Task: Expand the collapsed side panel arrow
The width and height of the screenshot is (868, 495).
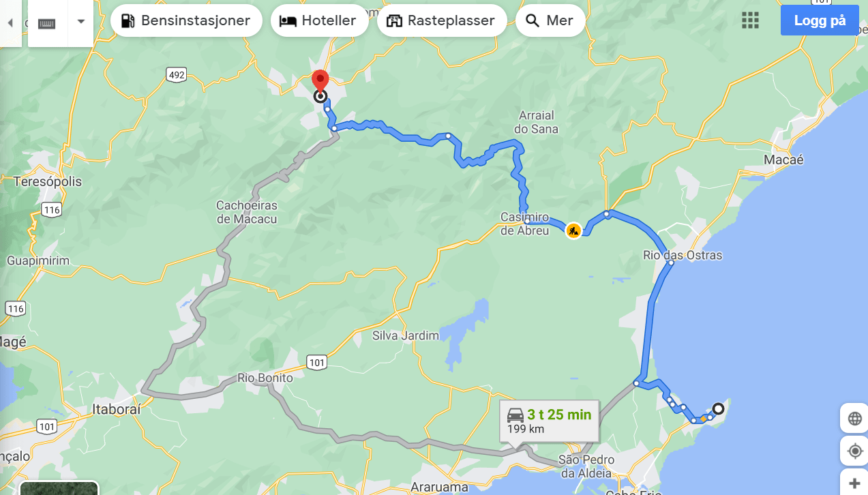Action: coord(10,23)
